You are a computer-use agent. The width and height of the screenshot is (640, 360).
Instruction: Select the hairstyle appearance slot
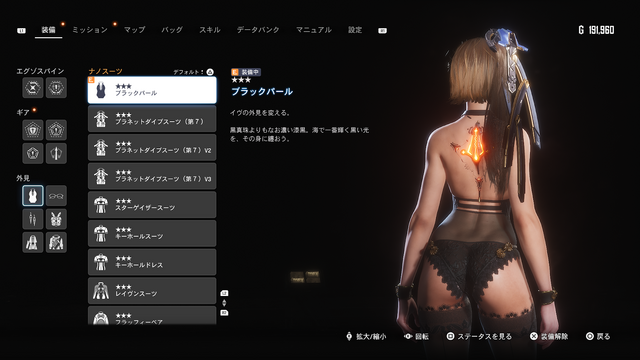click(33, 242)
